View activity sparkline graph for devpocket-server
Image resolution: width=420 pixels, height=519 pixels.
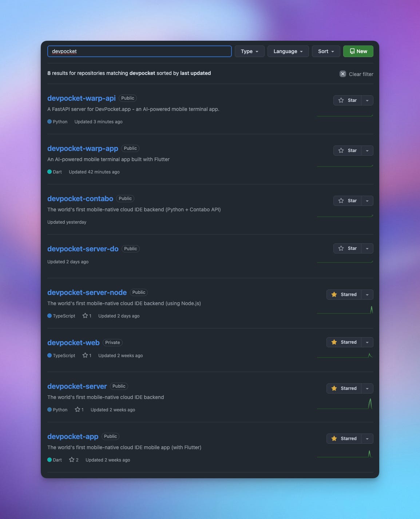pyautogui.click(x=345, y=404)
